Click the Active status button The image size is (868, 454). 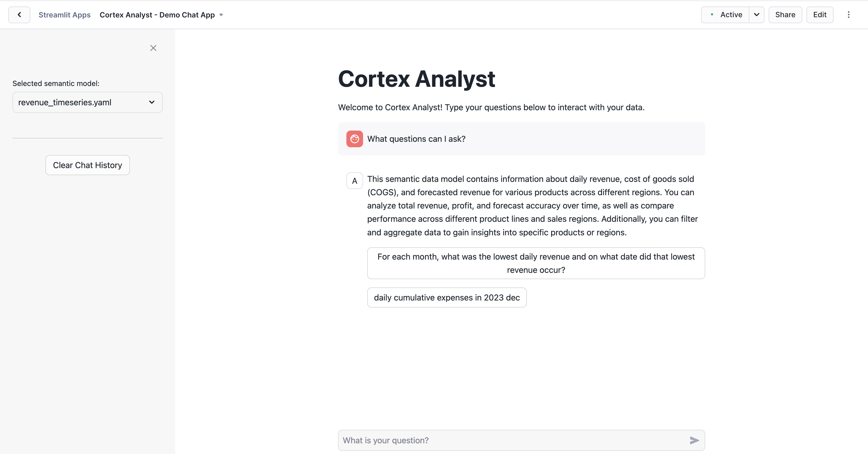coord(731,15)
